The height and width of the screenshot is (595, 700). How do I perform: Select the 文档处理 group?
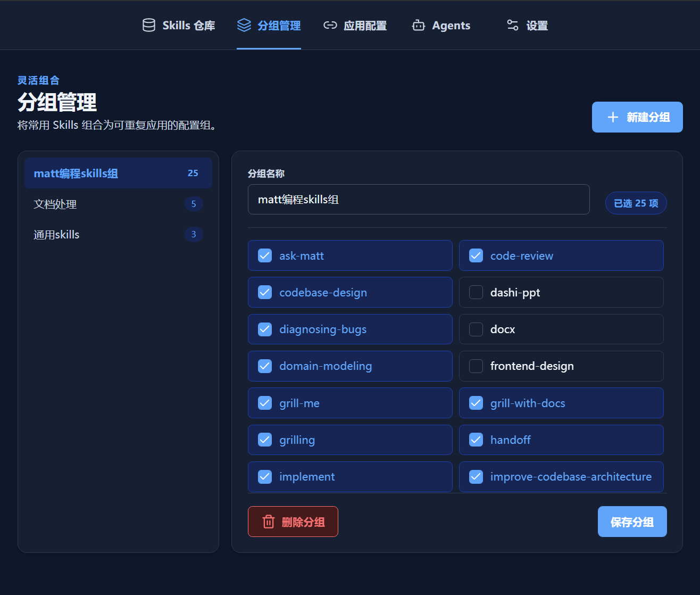point(118,204)
